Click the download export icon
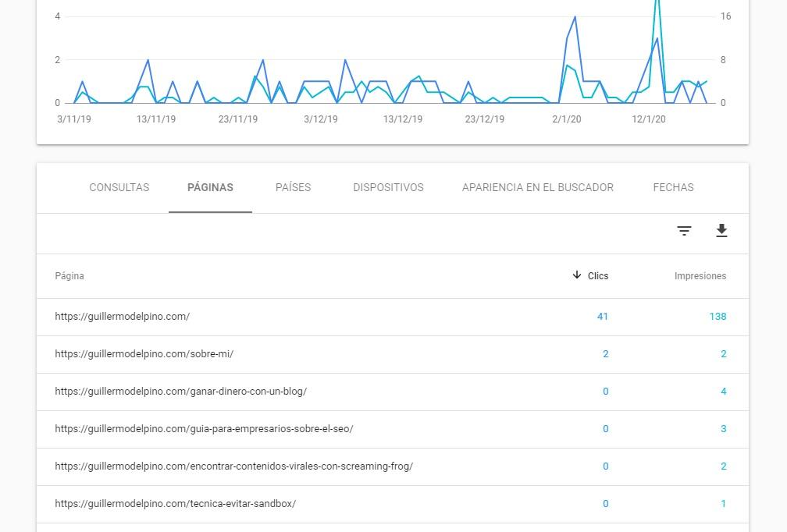The image size is (787, 532). (x=721, y=231)
